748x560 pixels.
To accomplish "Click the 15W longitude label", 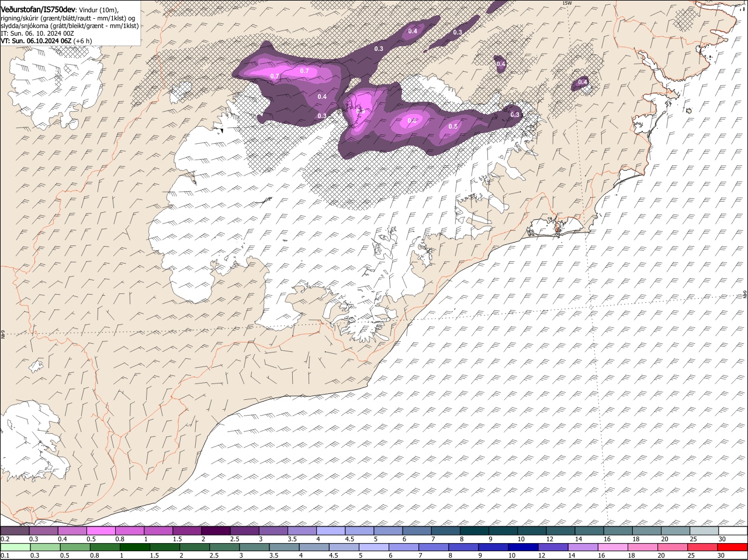I will (566, 4).
